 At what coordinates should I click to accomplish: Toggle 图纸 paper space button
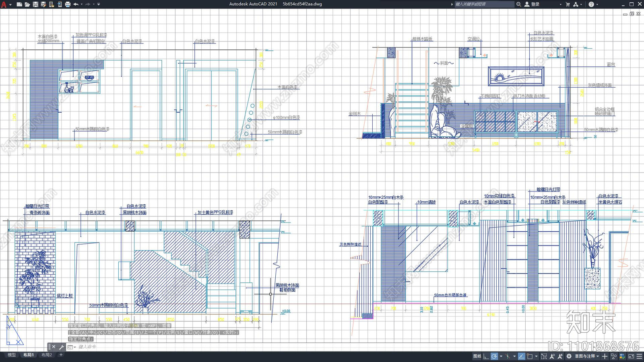477,356
